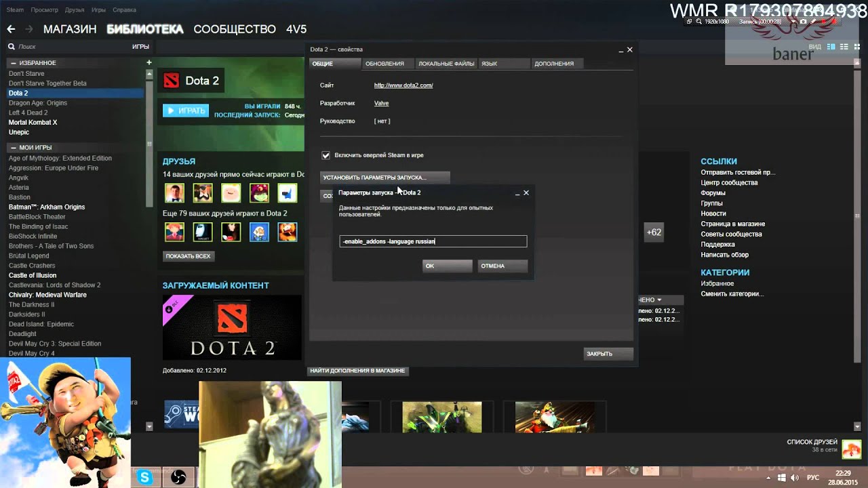
Task: Click НАЙТИ ДОПОЛНЕНИЯ В МАГАЗИНЕ button
Action: point(357,371)
